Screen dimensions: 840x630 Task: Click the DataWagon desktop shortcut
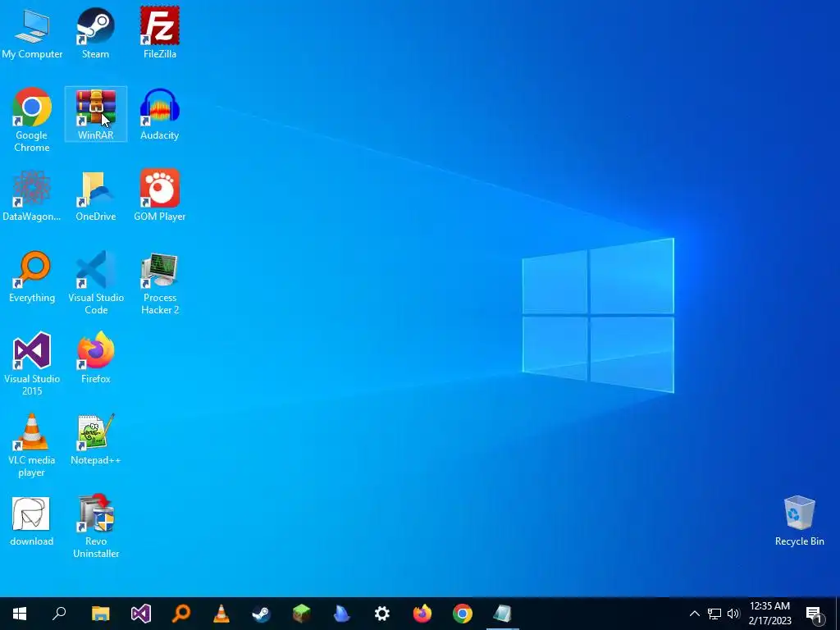point(32,195)
